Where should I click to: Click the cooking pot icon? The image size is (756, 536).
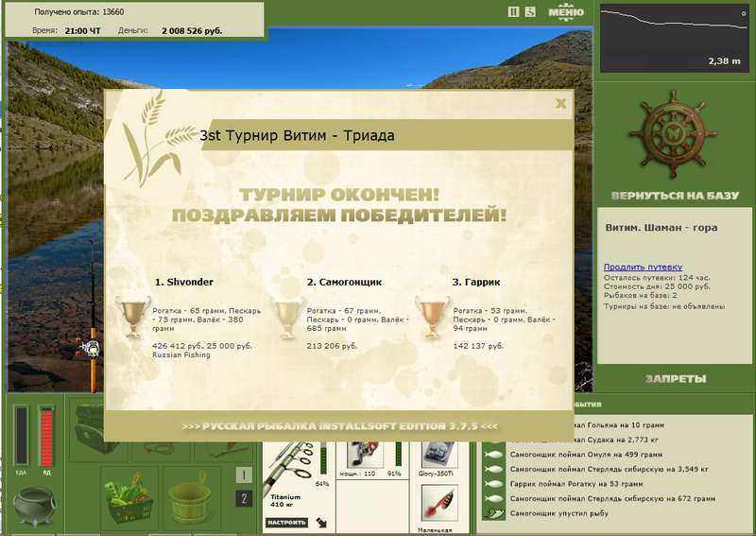pyautogui.click(x=33, y=507)
